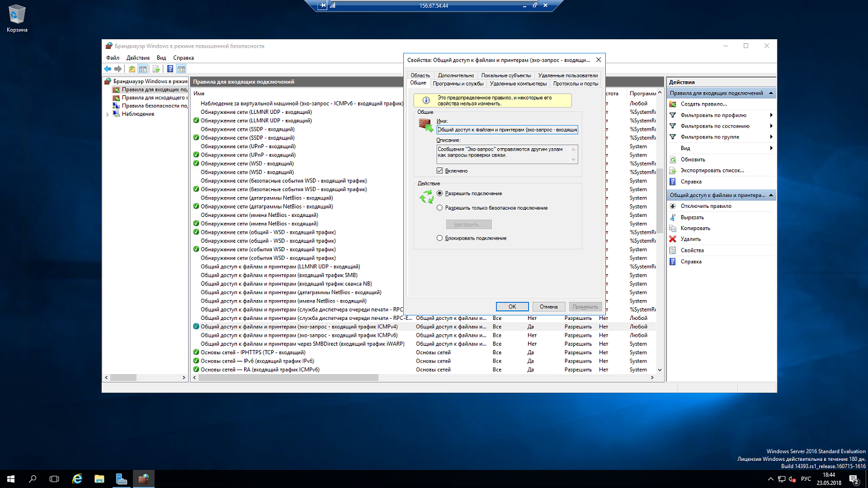Click Create rule icon in Actions pane
868x488 pixels.
[x=673, y=104]
